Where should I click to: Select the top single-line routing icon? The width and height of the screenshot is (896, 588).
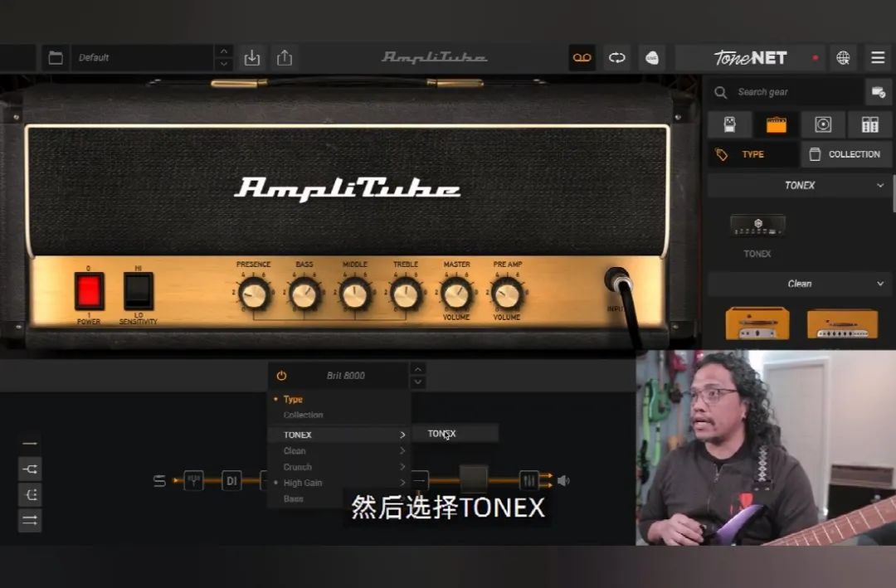pos(30,444)
